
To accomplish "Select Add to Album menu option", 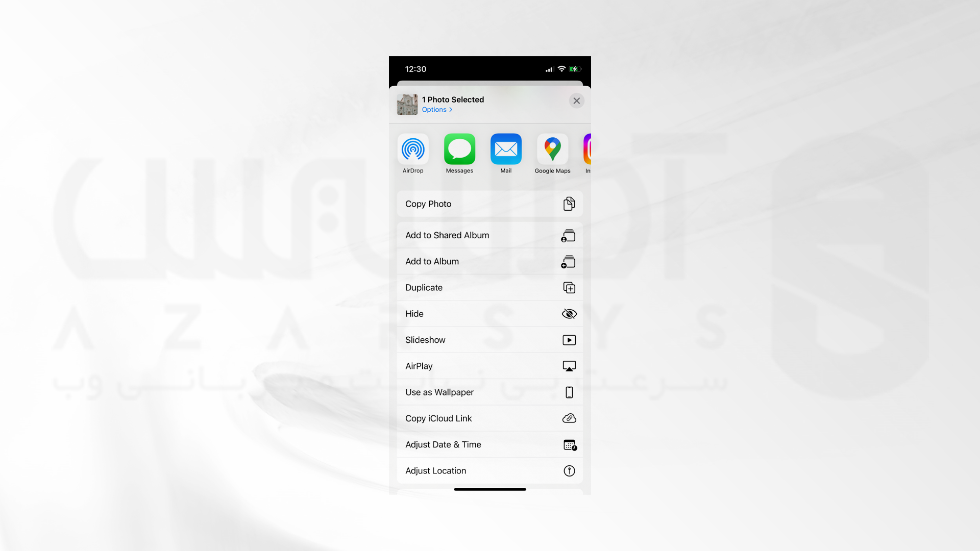I will pyautogui.click(x=489, y=261).
